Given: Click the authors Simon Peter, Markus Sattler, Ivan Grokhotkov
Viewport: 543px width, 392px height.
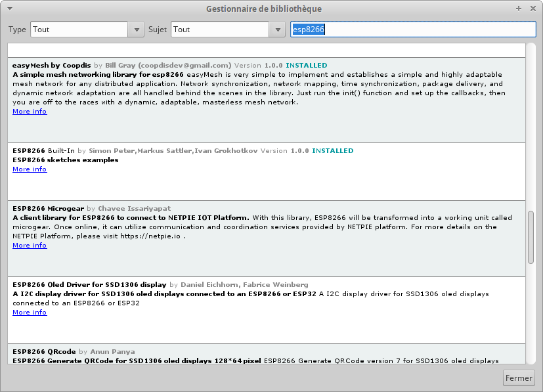Looking at the screenshot, I should 173,150.
